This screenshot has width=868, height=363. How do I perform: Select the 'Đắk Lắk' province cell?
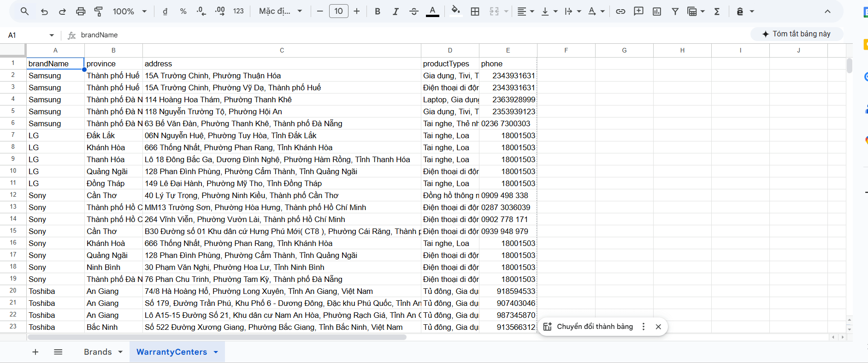113,135
